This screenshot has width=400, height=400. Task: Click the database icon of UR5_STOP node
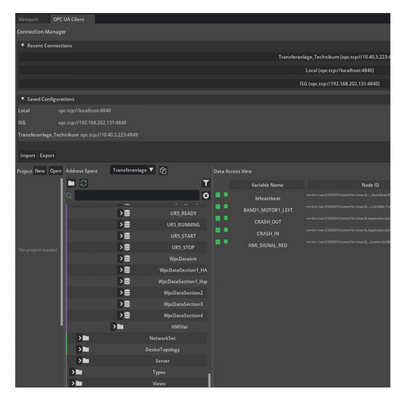click(x=127, y=247)
